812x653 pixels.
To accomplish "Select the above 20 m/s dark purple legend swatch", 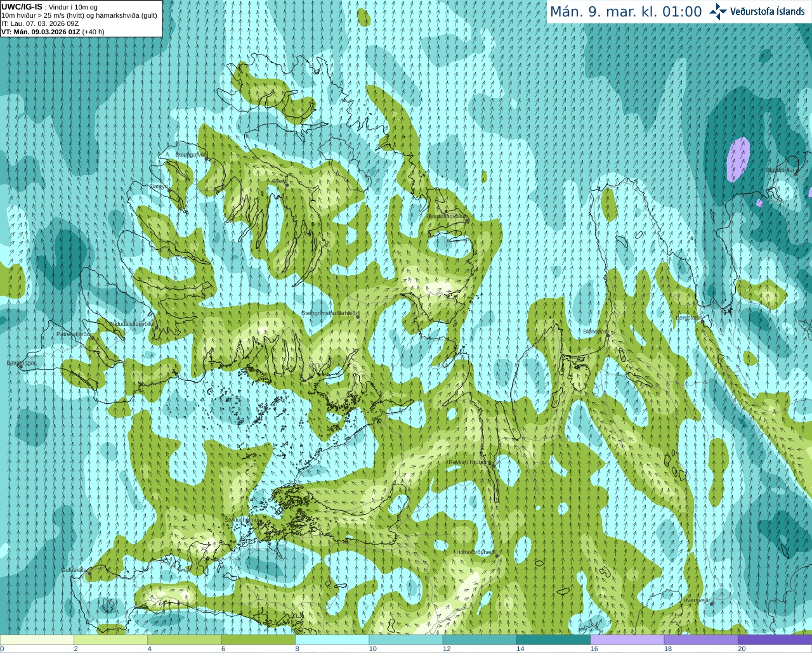I will point(775,640).
